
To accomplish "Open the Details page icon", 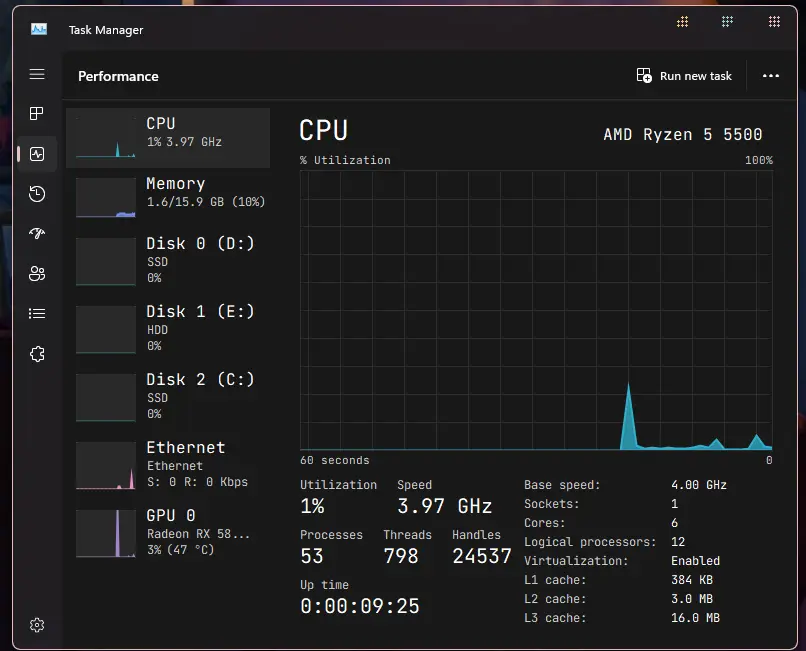I will [37, 314].
